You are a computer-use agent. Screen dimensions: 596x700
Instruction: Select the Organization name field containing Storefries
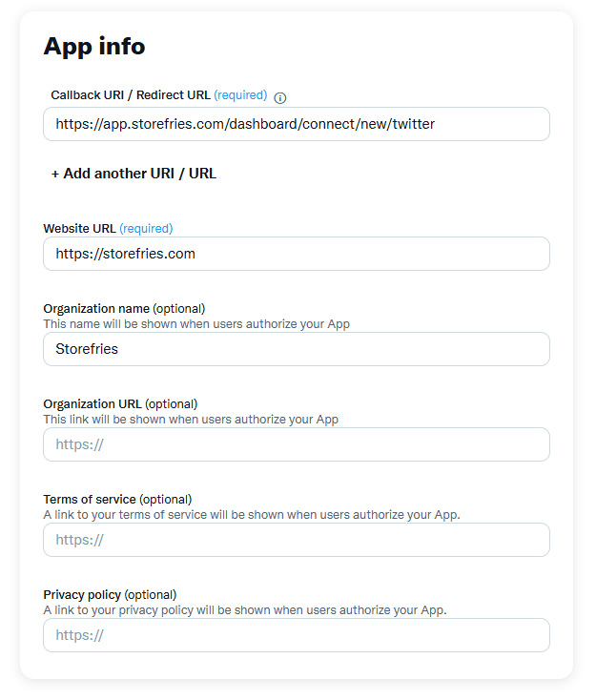pos(296,349)
